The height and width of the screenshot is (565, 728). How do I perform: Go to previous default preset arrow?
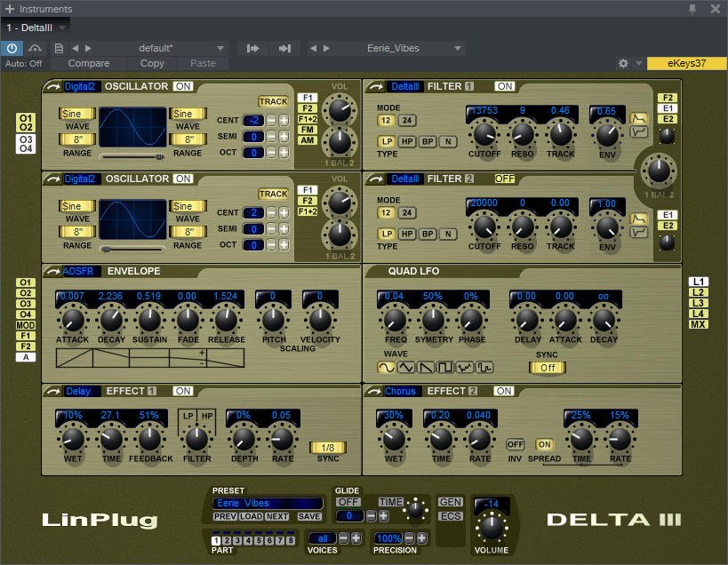pyautogui.click(x=76, y=48)
